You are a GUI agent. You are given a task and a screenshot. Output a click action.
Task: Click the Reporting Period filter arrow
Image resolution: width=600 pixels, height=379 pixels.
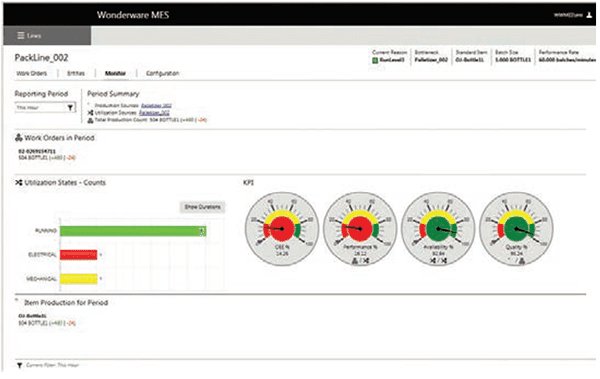click(x=70, y=108)
